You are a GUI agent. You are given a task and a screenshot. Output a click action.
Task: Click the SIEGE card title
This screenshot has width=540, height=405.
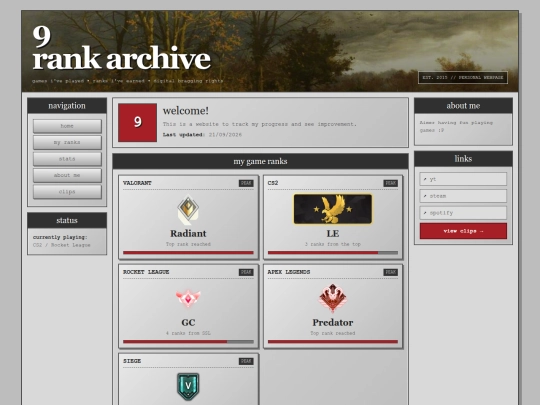click(x=132, y=361)
